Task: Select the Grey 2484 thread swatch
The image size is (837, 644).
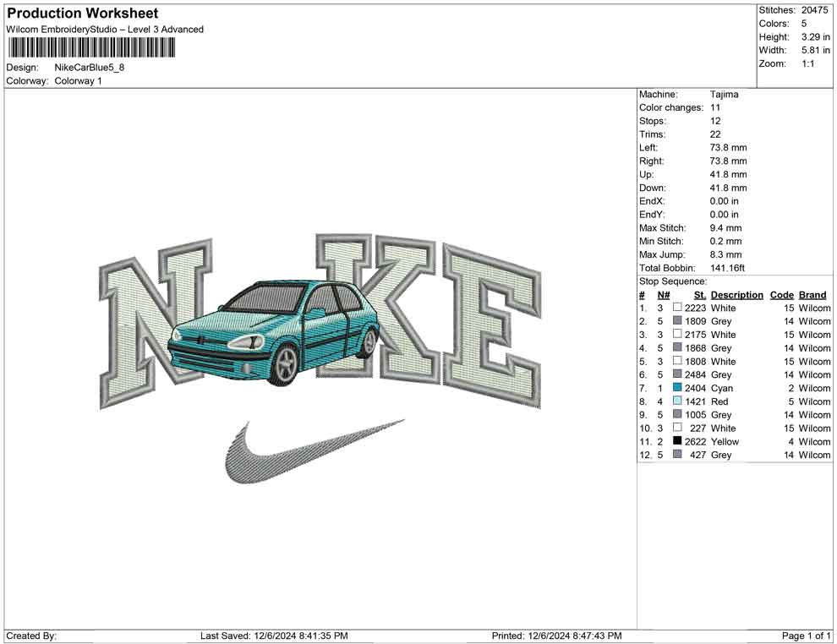Action: 676,374
